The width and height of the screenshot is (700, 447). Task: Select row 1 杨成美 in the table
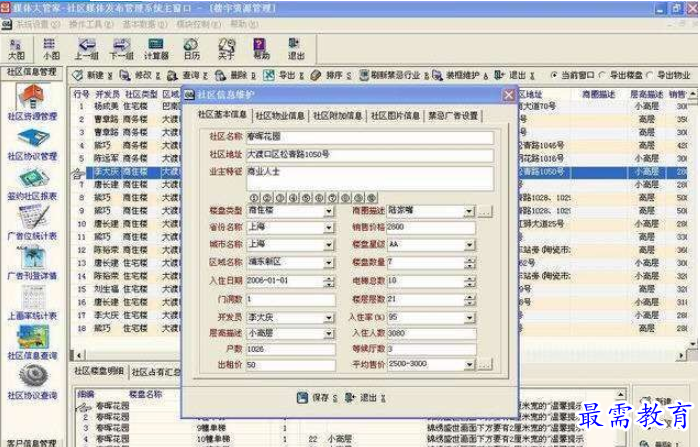pos(127,106)
